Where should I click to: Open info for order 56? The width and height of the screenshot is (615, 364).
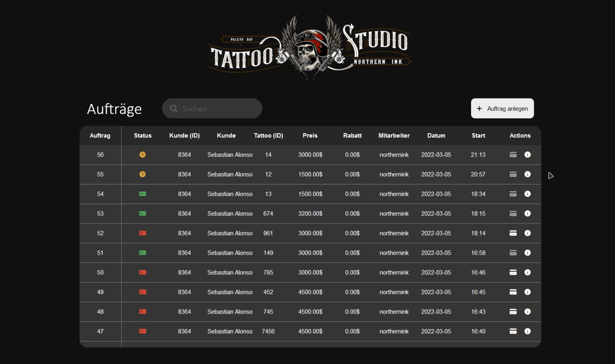[527, 155]
